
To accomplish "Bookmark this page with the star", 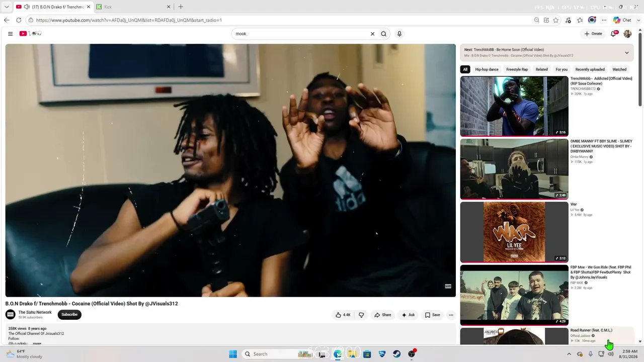I will tap(556, 20).
